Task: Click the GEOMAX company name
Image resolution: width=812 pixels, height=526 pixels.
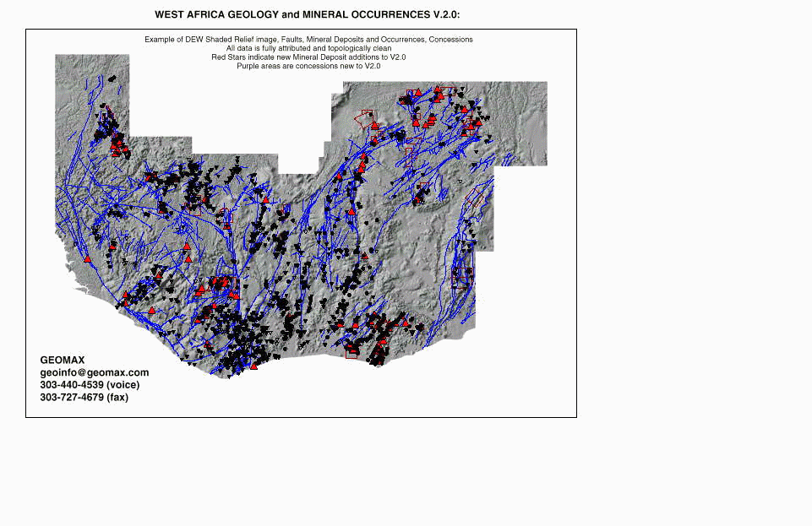Action: coord(63,360)
